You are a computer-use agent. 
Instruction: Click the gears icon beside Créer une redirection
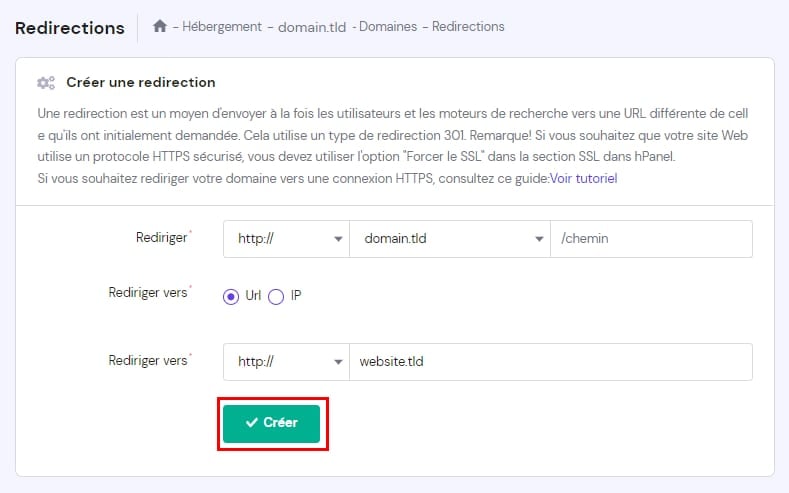pyautogui.click(x=46, y=83)
